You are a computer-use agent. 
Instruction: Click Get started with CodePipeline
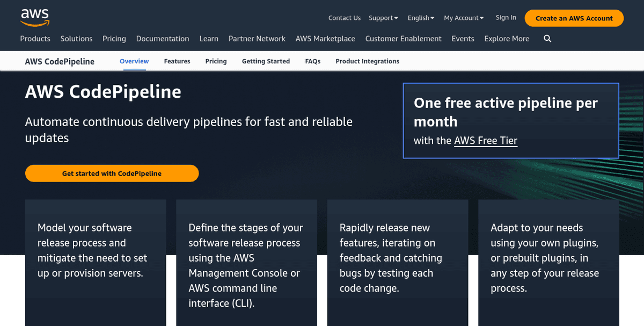pos(112,173)
